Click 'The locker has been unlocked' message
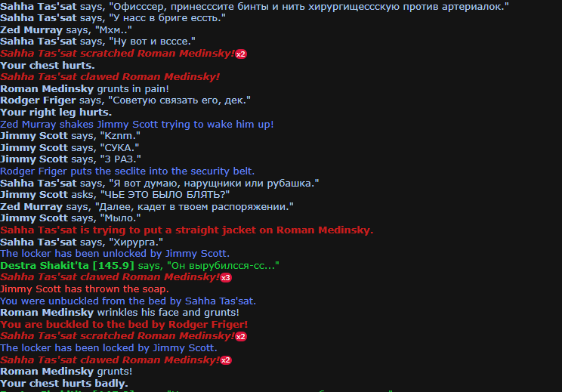562x392 pixels. tap(115, 254)
